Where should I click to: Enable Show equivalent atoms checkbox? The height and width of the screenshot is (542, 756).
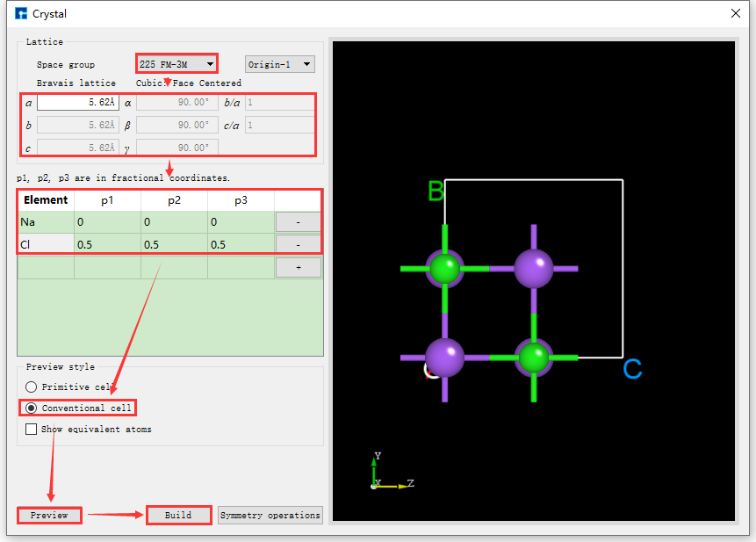coord(32,430)
